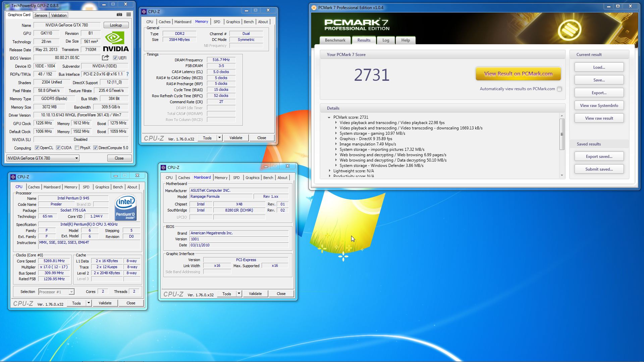Enable automatically view results on PCMark.com
Screen dimensions: 644x362
point(559,89)
